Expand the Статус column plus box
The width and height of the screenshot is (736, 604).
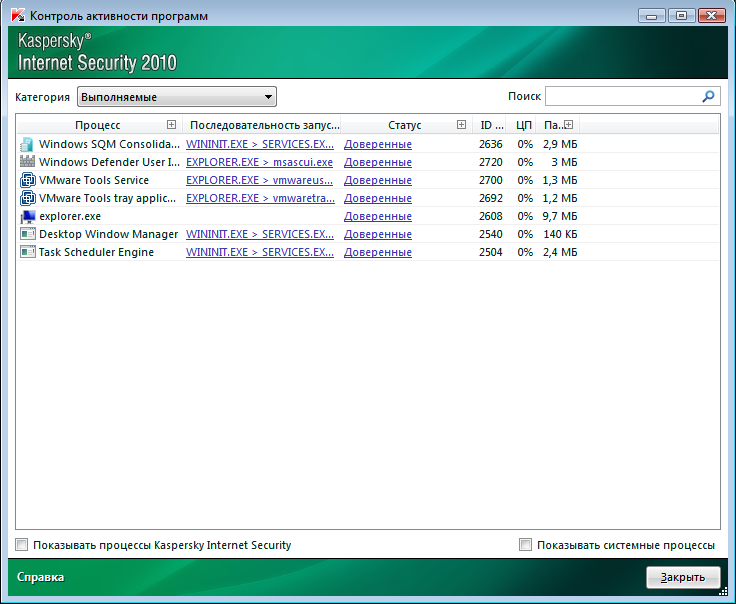(461, 124)
